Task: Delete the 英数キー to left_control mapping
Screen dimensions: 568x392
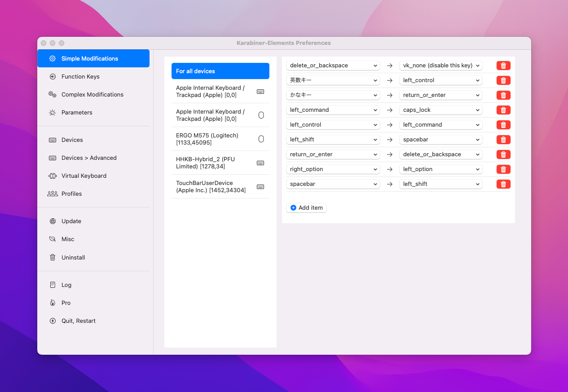Action: pos(503,80)
